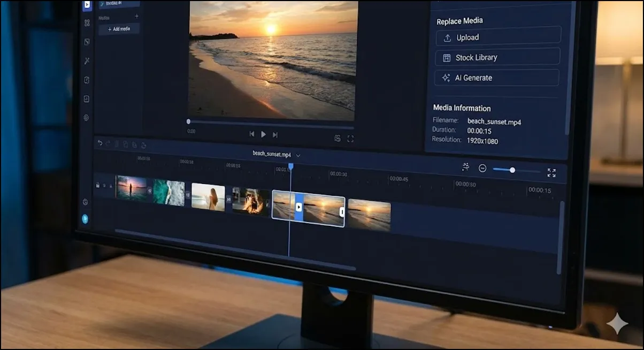
Task: Take a snapshot using the camera icon
Action: pos(338,138)
